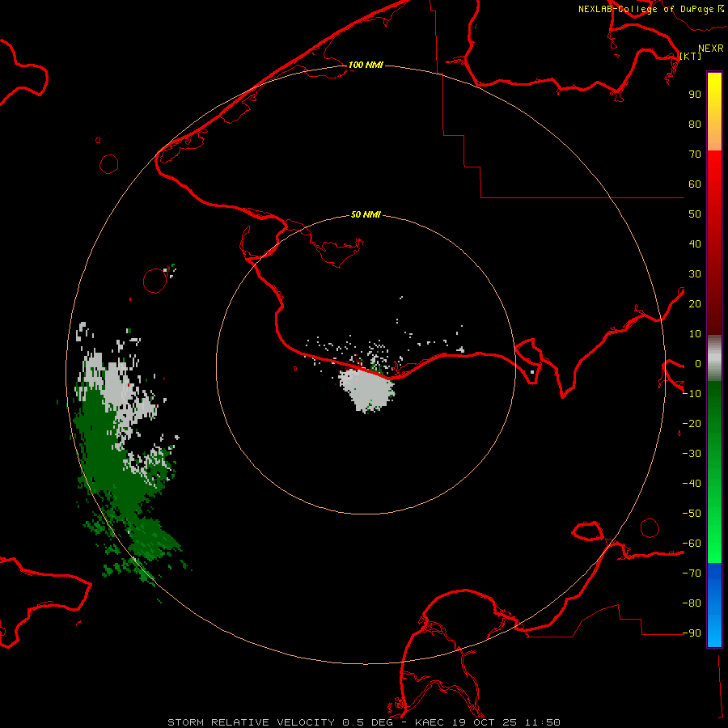728x728 pixels.
Task: Click the -70 value on velocity scale
Action: pyautogui.click(x=692, y=573)
